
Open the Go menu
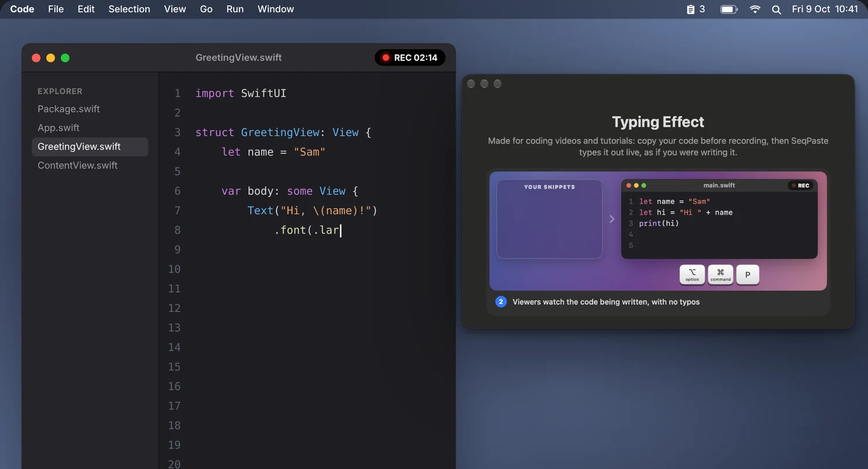(x=206, y=9)
